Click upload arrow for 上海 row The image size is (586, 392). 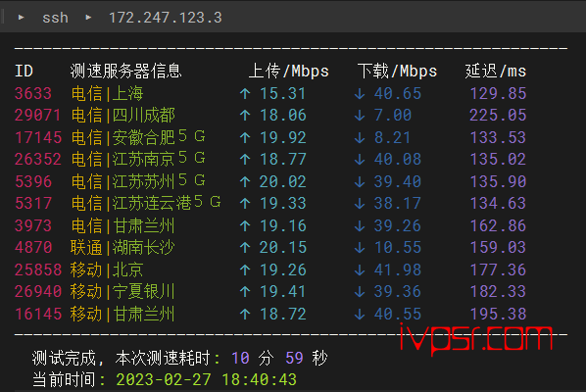[245, 93]
